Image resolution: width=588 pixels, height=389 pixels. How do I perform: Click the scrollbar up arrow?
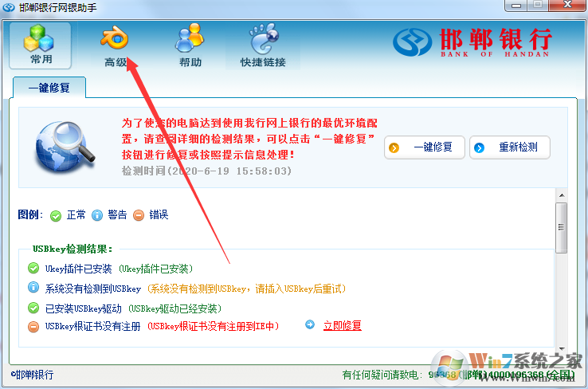[x=562, y=195]
